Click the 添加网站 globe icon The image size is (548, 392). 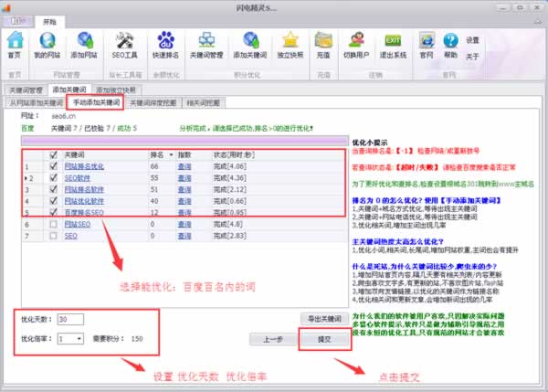point(85,42)
